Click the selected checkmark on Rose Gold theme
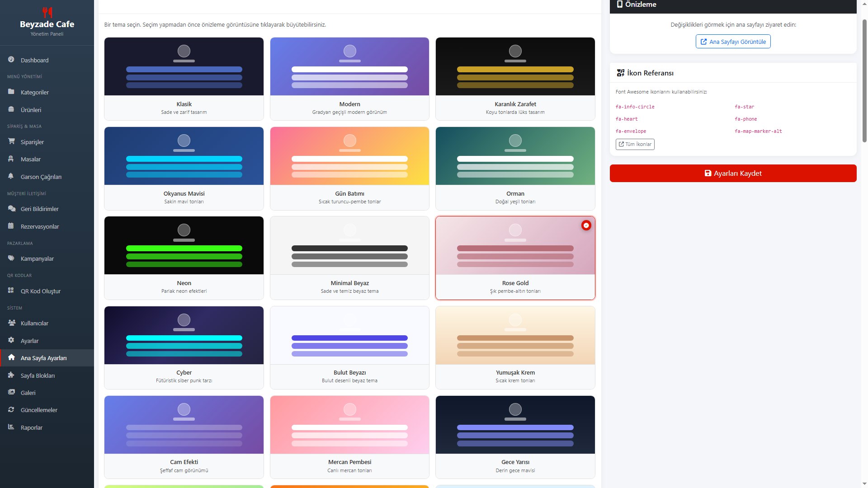The width and height of the screenshot is (868, 488). click(586, 225)
